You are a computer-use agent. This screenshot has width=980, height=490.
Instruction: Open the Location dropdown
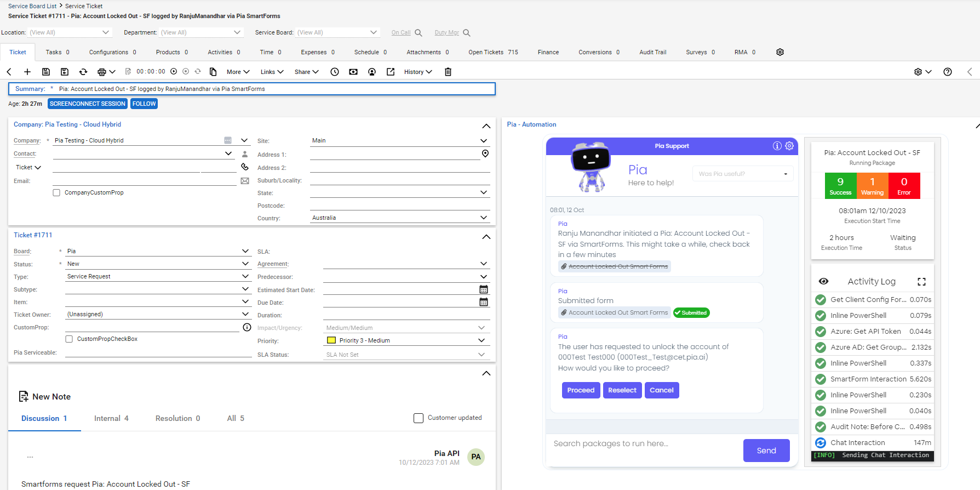(x=70, y=32)
